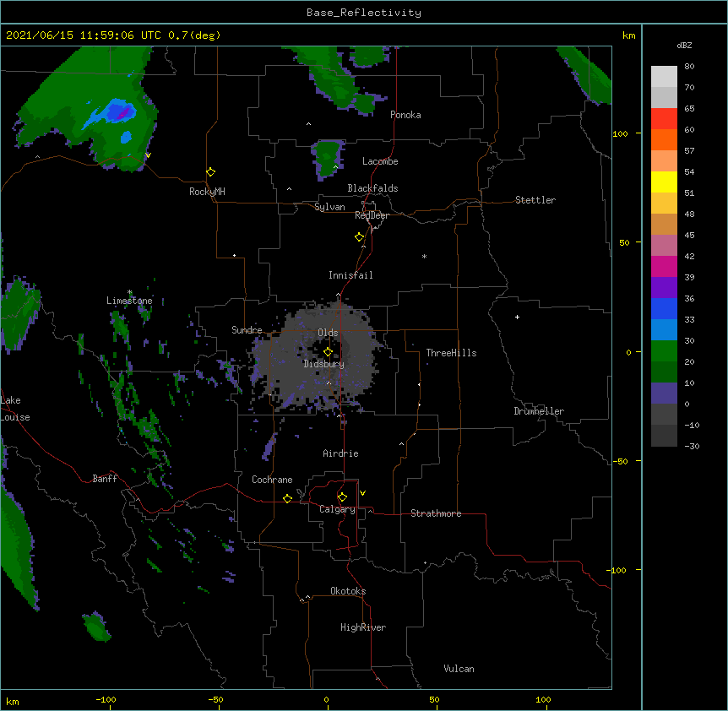728x711 pixels.
Task: Select the yellow diamond above the Calgary label
Action: [342, 497]
